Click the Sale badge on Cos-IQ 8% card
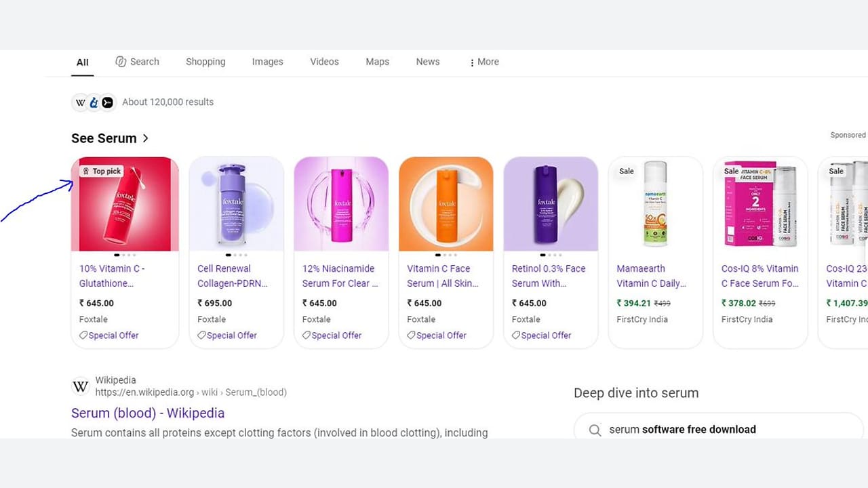The image size is (868, 488). [731, 171]
